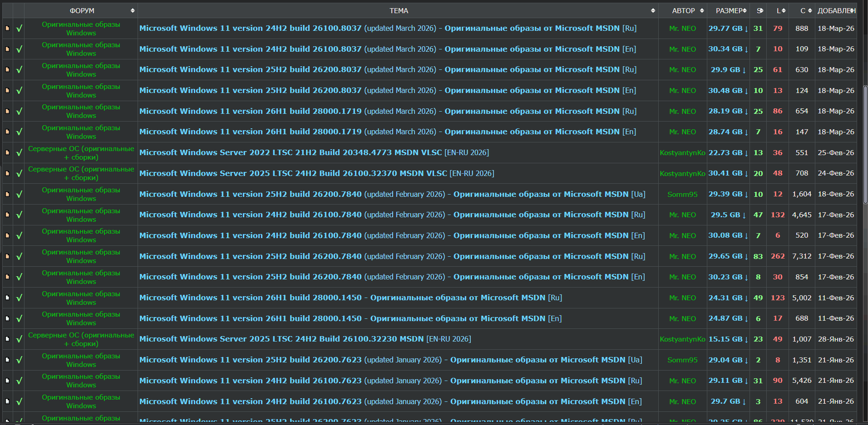Click verified checkmark of 25H2 26200.8037 [En] row

click(19, 90)
